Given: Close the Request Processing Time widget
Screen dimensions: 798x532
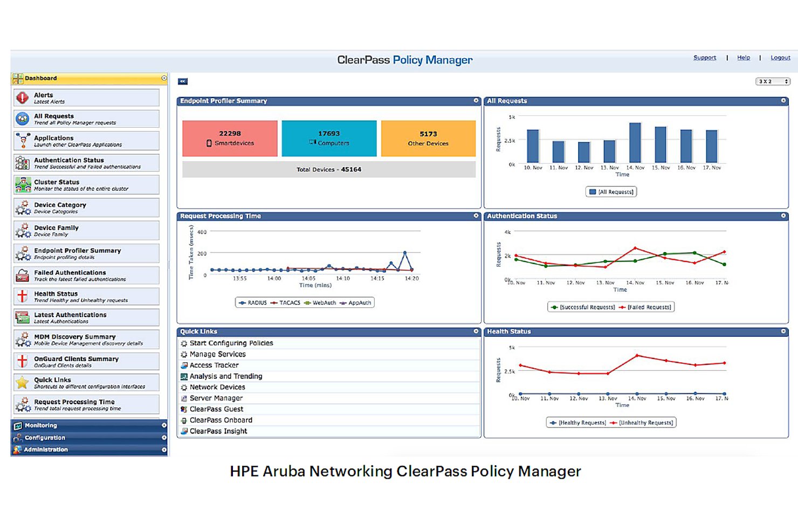Looking at the screenshot, I should (x=476, y=216).
